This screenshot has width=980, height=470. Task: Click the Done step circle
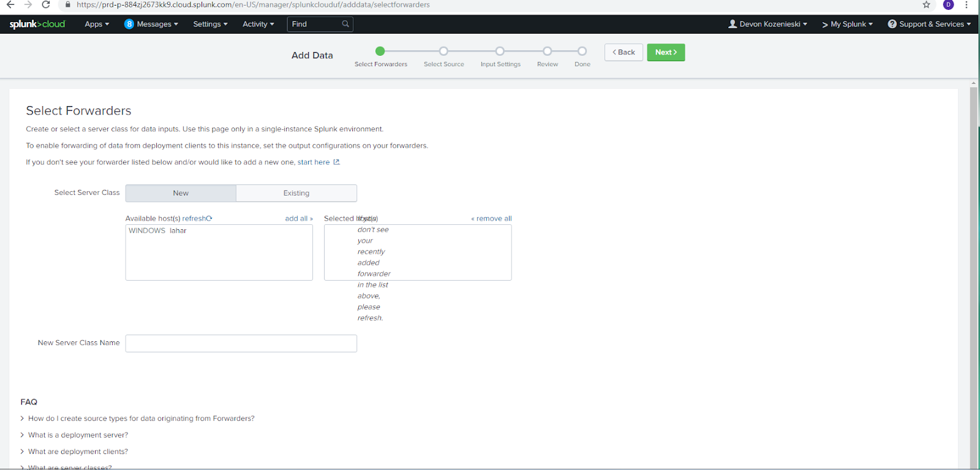582,51
